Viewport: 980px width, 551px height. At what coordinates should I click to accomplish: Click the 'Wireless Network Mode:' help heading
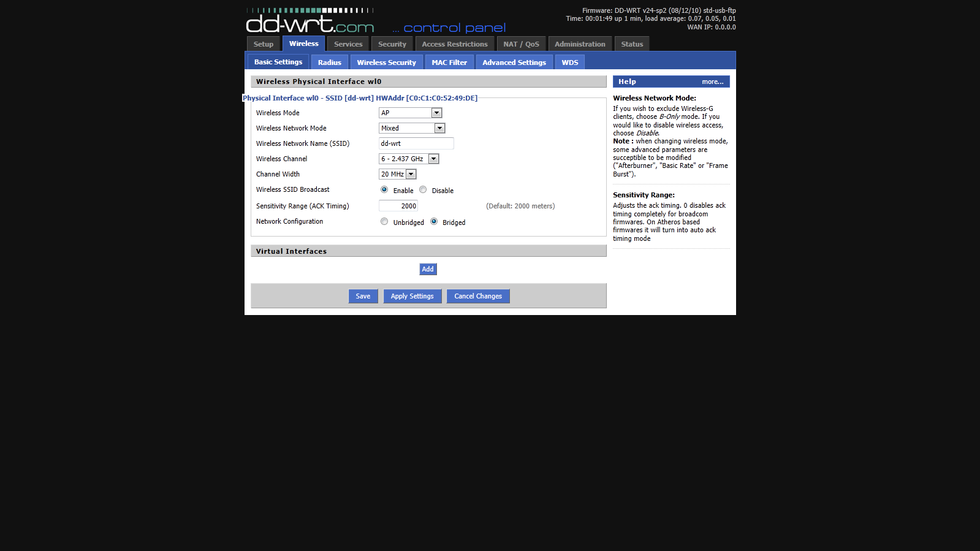(655, 98)
